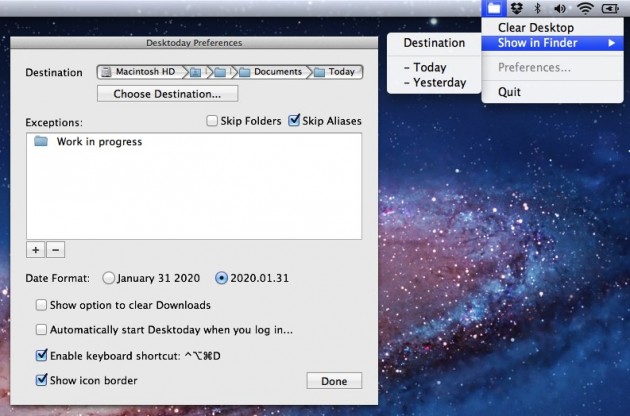
Task: Remove exception with the minus button
Action: pyautogui.click(x=55, y=250)
